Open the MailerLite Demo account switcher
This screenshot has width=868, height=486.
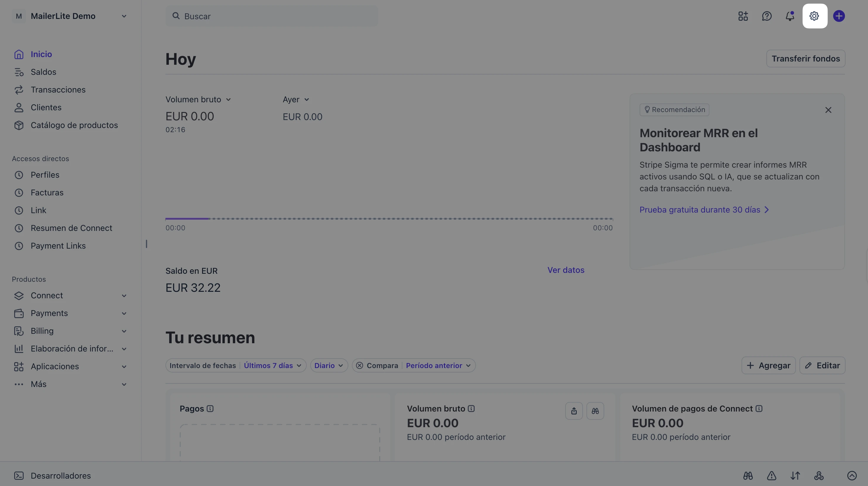pos(70,16)
